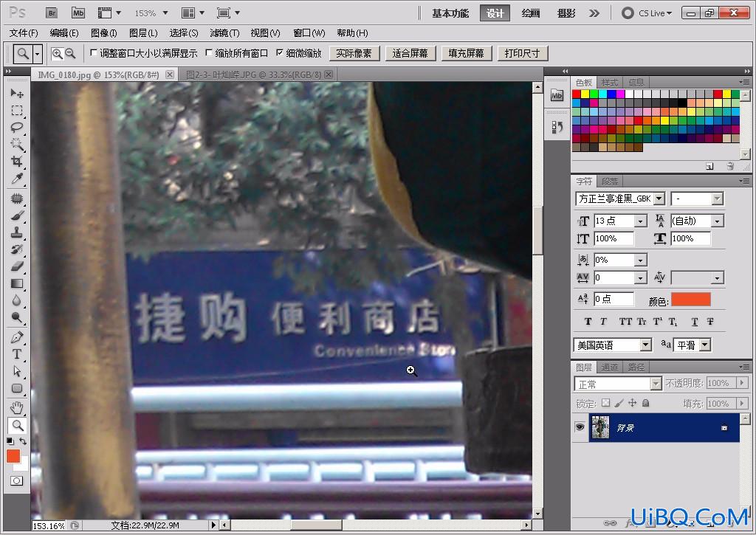Switch to 绘画 workspace
The height and width of the screenshot is (535, 756).
coord(530,13)
